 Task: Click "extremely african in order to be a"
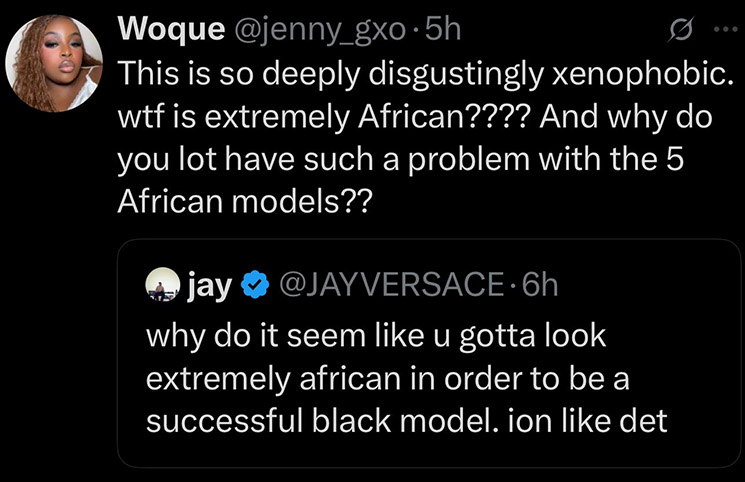[x=391, y=378]
